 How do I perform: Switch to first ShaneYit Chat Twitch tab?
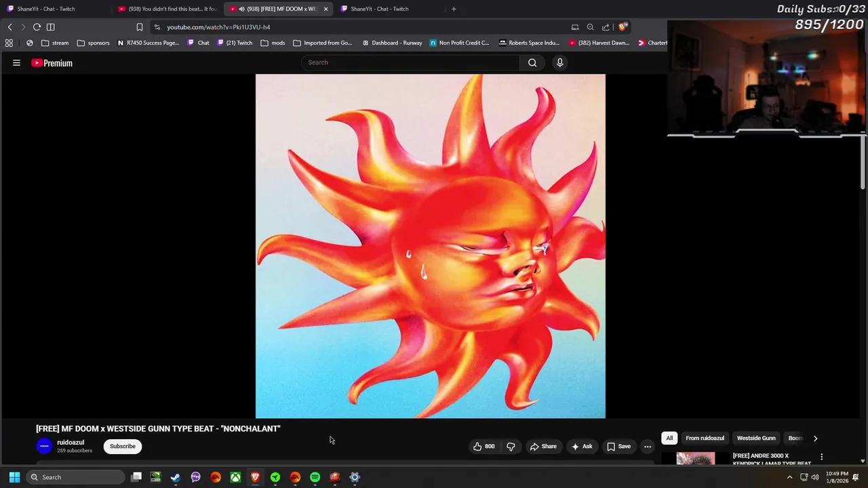pos(46,9)
